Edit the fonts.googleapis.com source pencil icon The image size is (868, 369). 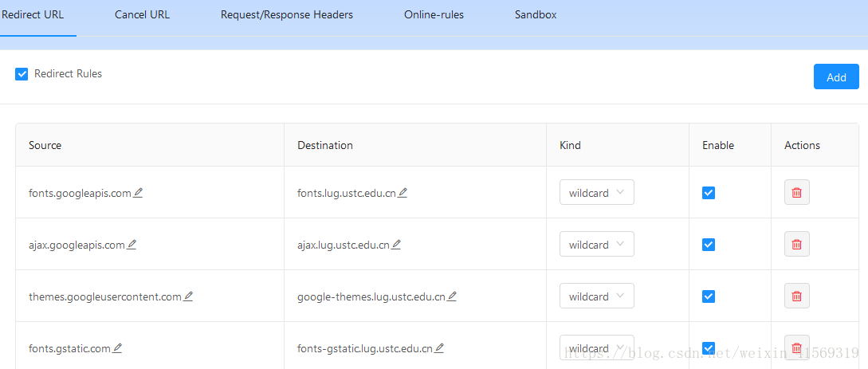[138, 193]
